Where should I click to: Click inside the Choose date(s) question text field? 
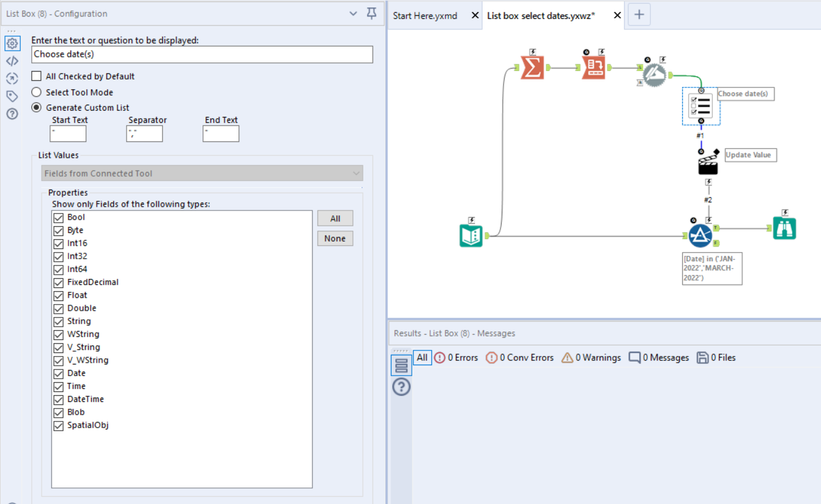tap(202, 54)
